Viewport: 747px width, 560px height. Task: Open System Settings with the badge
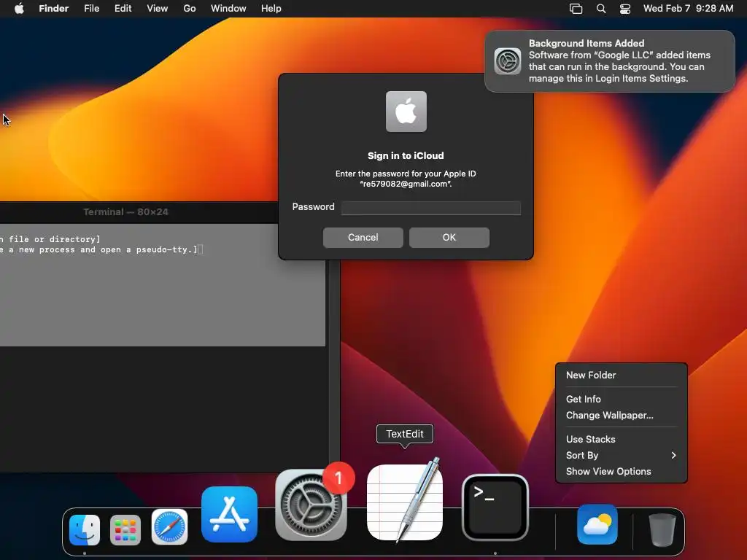pos(311,505)
